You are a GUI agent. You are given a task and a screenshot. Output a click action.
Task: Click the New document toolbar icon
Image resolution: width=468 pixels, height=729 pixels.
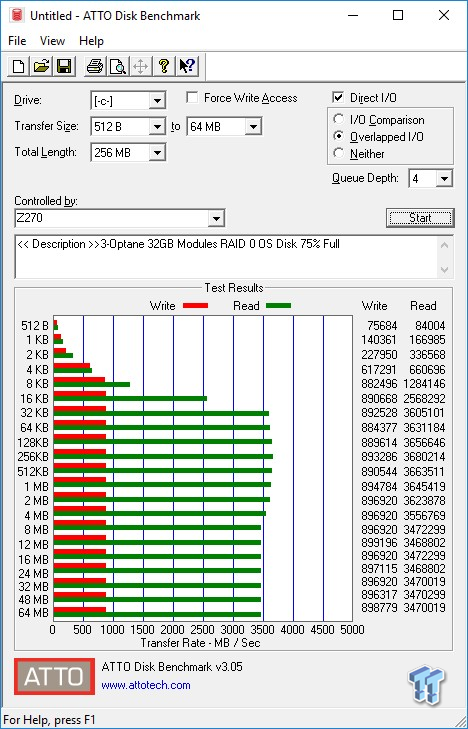click(19, 66)
